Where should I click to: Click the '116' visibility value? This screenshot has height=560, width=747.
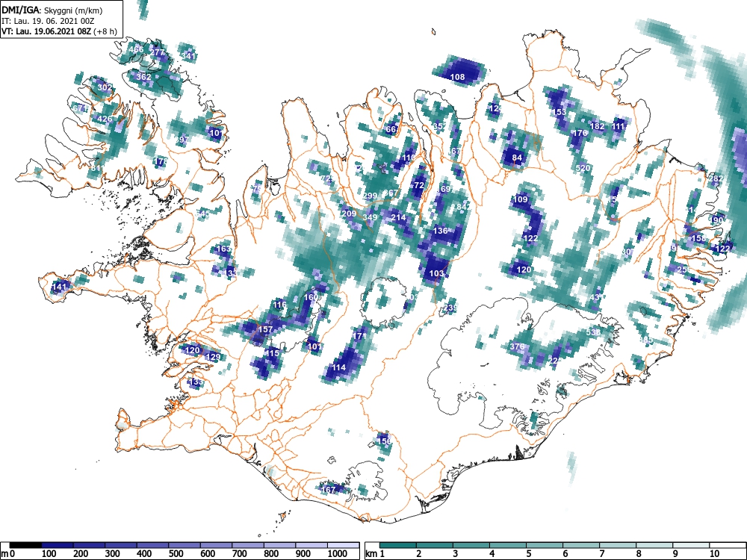click(279, 305)
